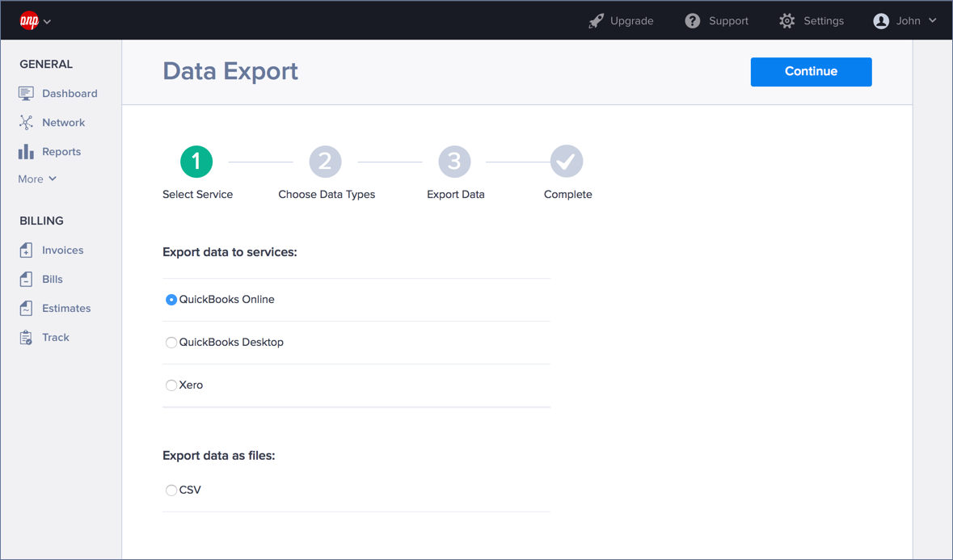Image resolution: width=953 pixels, height=560 pixels.
Task: Click the Track clipboard icon
Action: tap(26, 337)
